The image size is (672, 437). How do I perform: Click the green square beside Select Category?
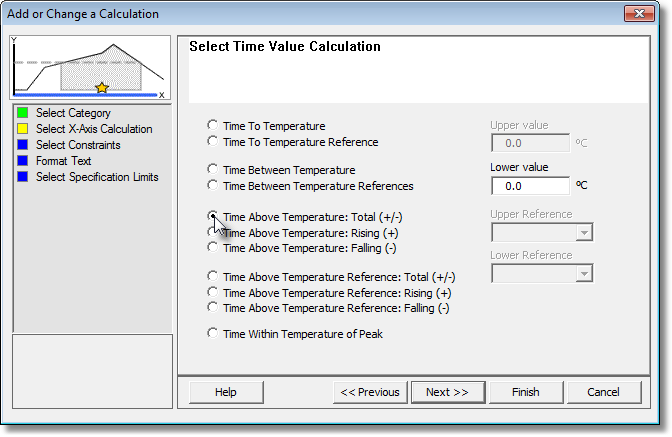(x=22, y=113)
